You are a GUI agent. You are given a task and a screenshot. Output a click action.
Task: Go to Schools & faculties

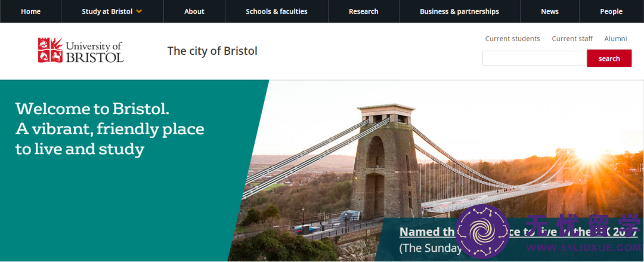click(x=277, y=11)
